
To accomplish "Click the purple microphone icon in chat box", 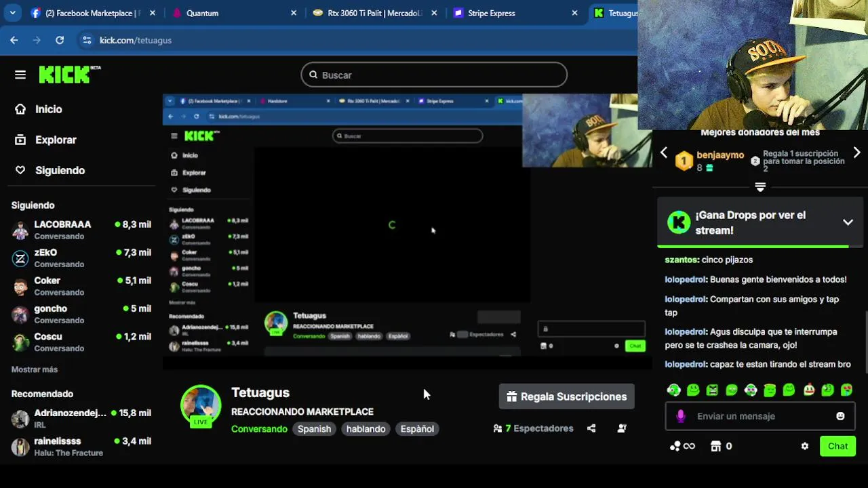I will [681, 416].
